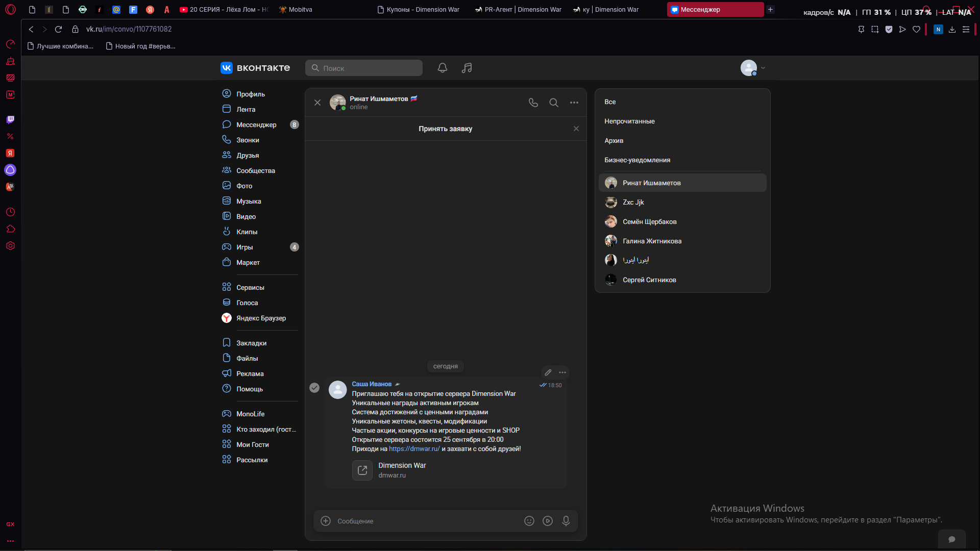Toggle selection checkmark on Саша Иванов message
This screenshot has width=980, height=551.
[314, 388]
